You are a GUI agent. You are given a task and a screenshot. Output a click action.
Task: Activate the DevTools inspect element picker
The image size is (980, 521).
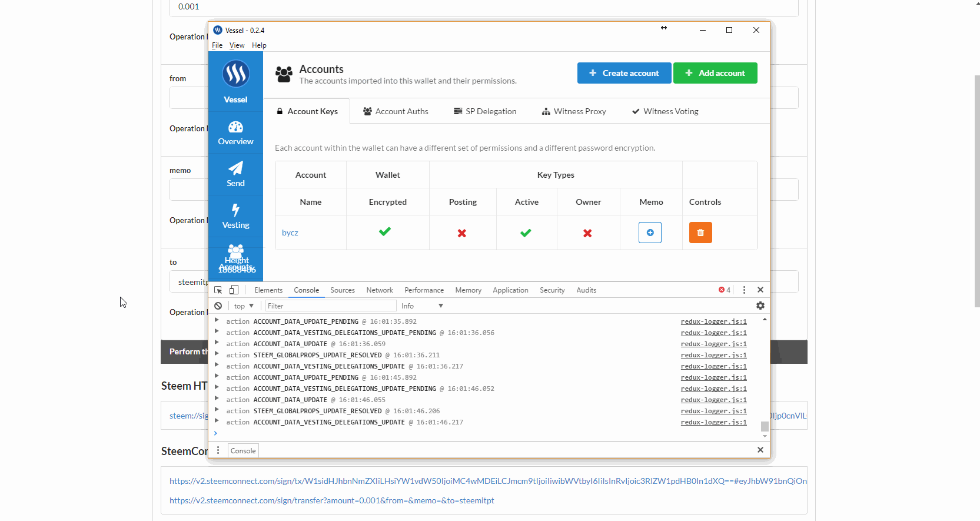(x=218, y=290)
